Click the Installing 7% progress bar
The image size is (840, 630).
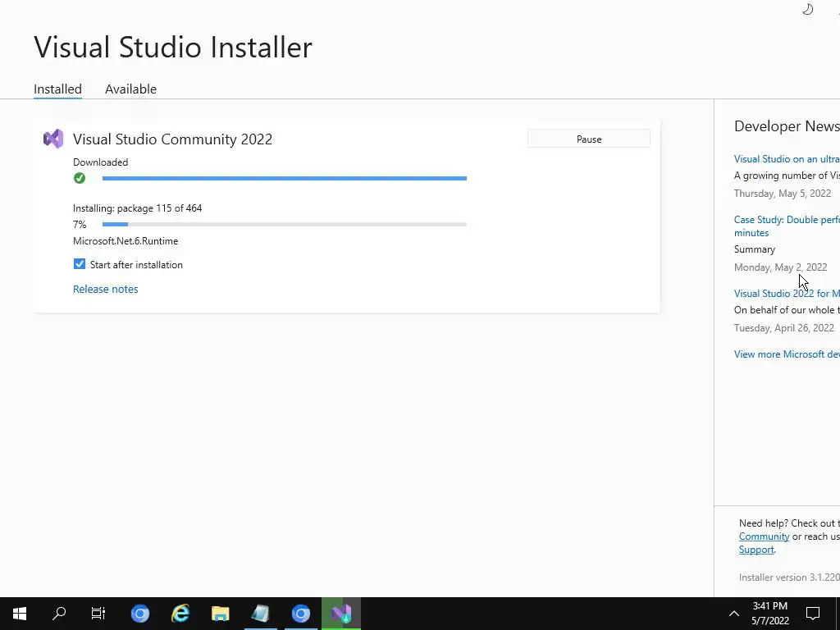point(285,225)
